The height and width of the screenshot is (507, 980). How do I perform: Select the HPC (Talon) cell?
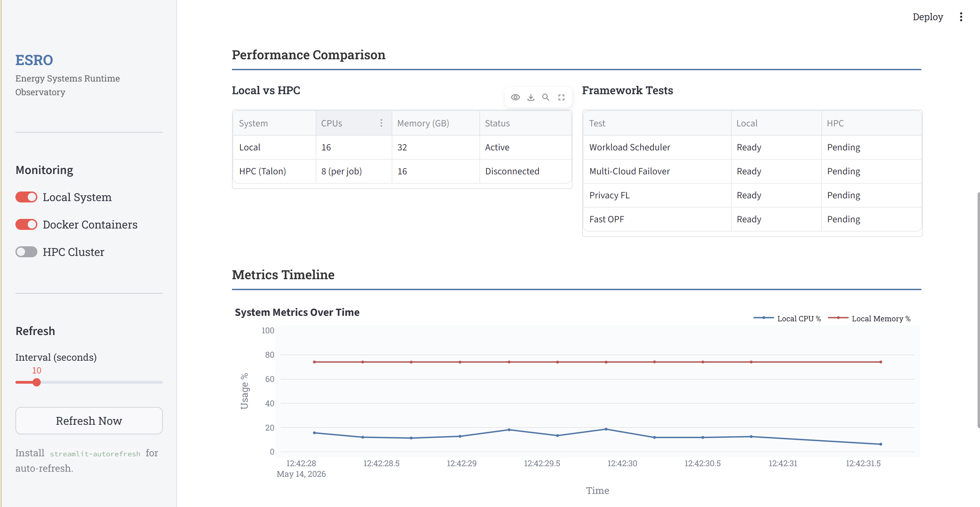(x=274, y=171)
